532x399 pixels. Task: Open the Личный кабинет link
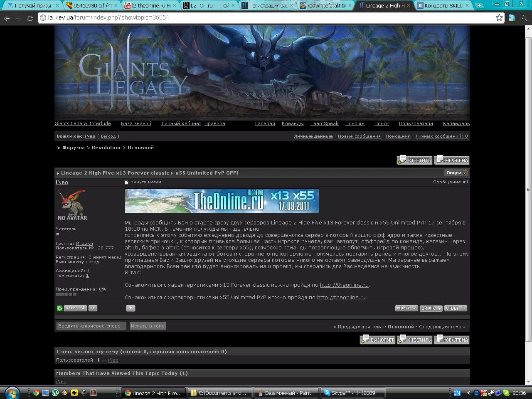click(181, 123)
